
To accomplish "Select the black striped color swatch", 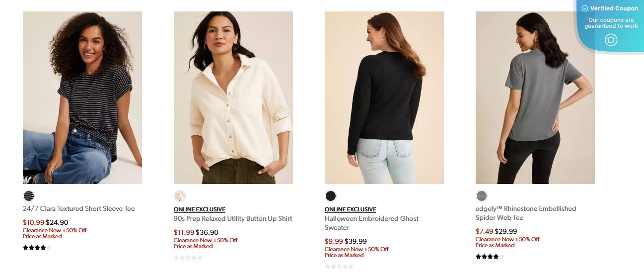I will 29,196.
